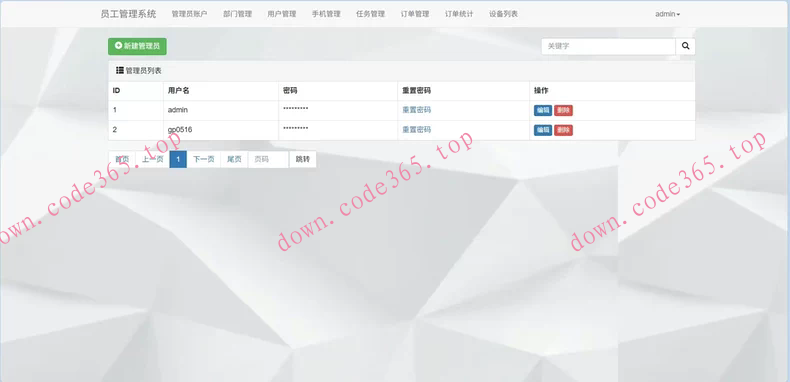Click the masked password in admin row

pyautogui.click(x=296, y=109)
